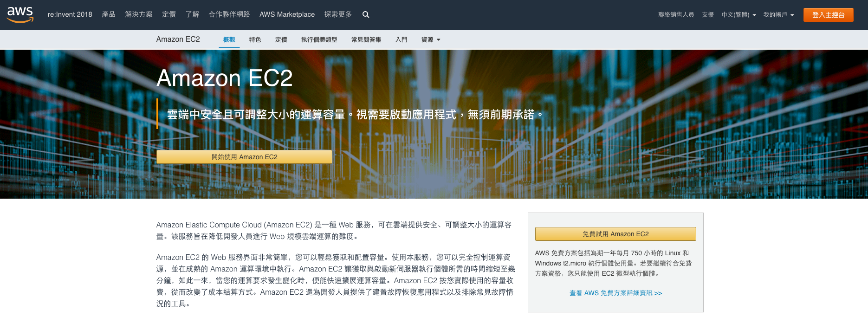Click the paragraph starting Amazon Elastic Compute Cloud

[334, 231]
